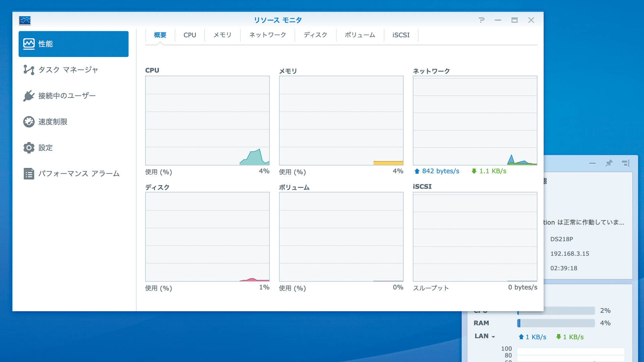Click the ネットワーク traffic graph
This screenshot has height=362, width=644.
(x=475, y=120)
